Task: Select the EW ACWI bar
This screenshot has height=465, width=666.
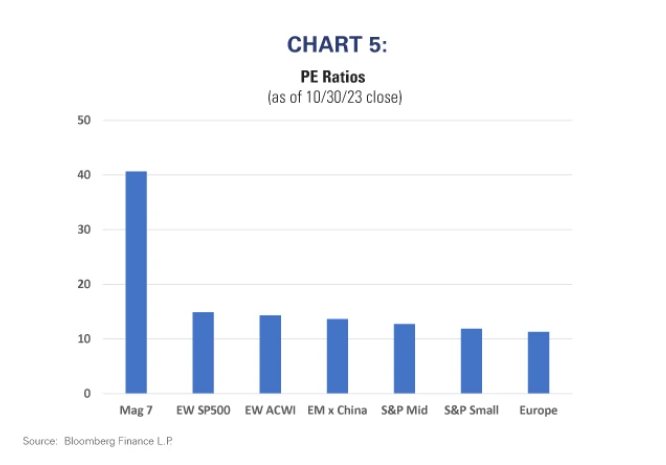Action: pyautogui.click(x=270, y=354)
